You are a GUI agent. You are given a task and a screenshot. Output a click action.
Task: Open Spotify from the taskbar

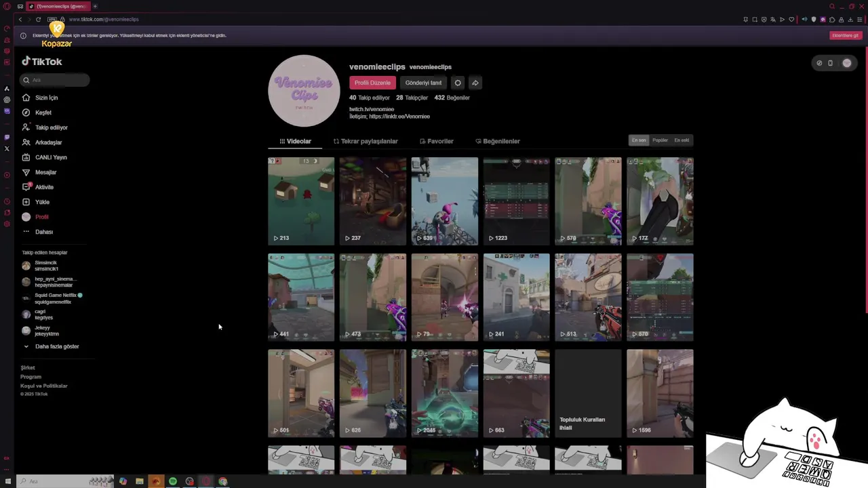[x=173, y=481]
